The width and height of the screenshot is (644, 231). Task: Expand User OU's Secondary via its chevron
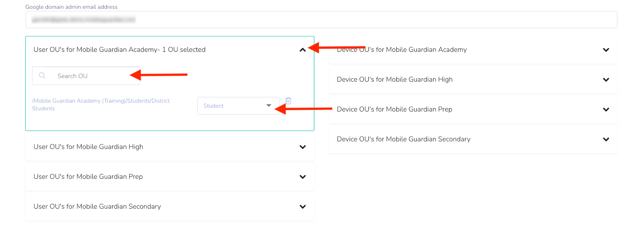303,207
